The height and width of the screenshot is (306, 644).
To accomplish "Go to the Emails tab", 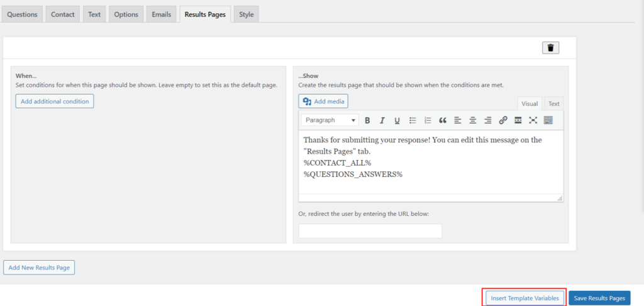I will [x=162, y=14].
